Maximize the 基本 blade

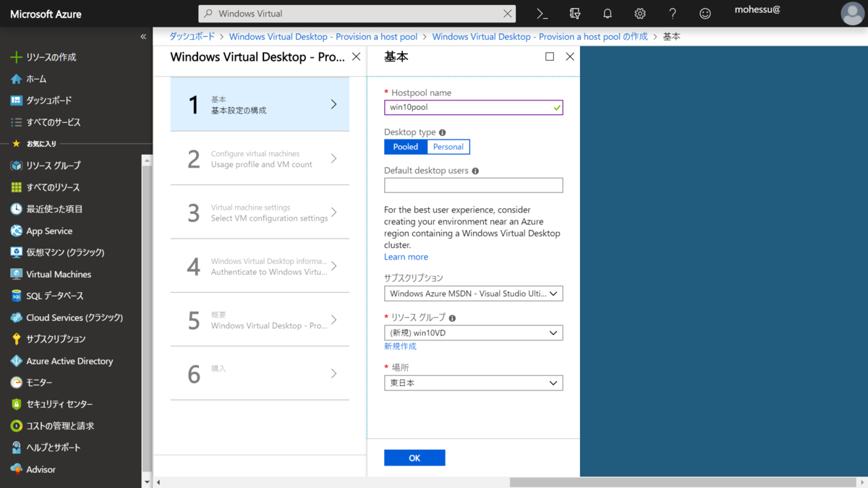click(x=550, y=56)
